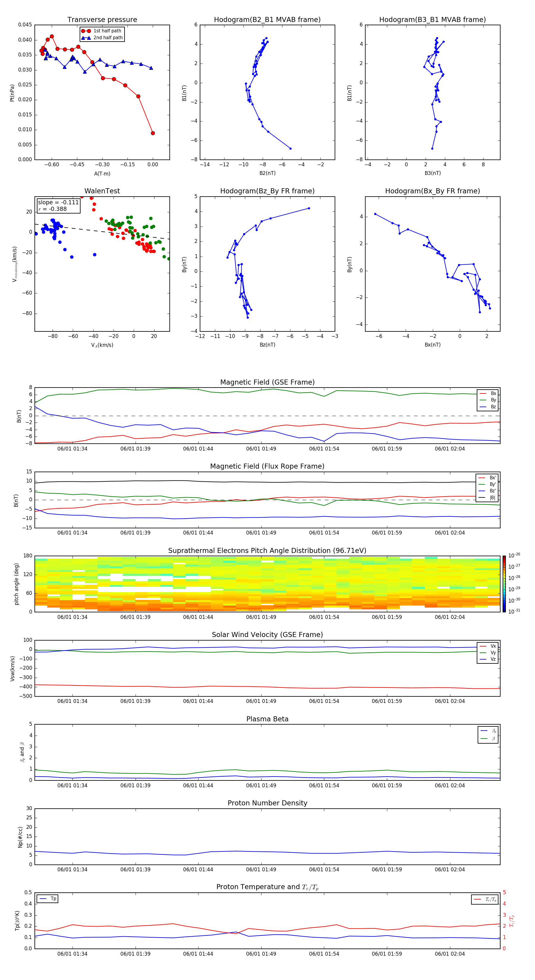This screenshot has height=980, width=535.
Task: Click the Bx legend entry in GSE plot
Action: coord(488,393)
